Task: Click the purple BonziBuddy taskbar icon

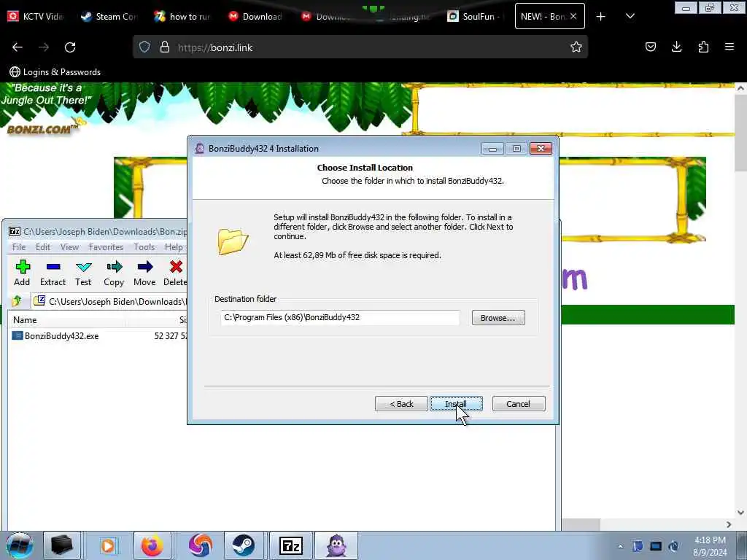Action: pos(336,545)
